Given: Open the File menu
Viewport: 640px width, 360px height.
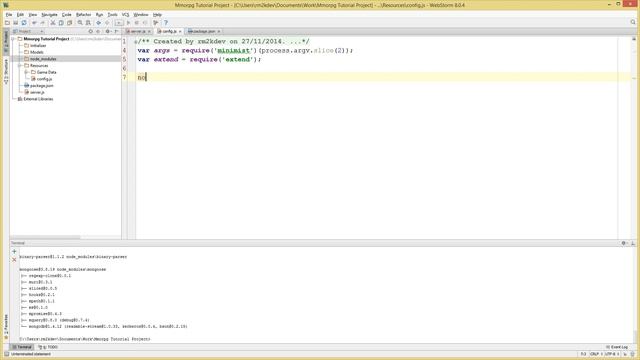Looking at the screenshot, I should (9, 15).
